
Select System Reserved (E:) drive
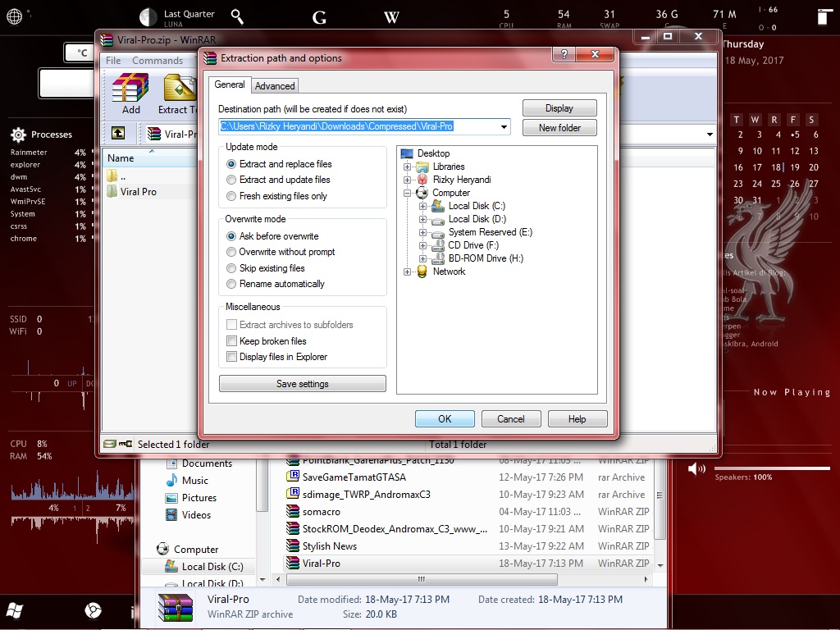tap(482, 232)
